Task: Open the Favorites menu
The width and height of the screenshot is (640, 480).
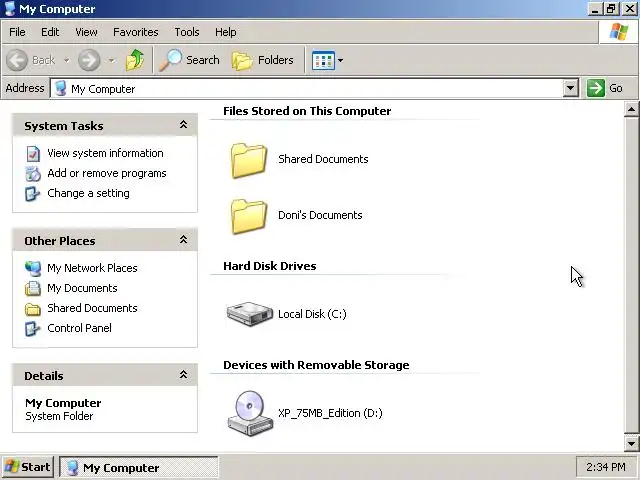Action: (136, 32)
